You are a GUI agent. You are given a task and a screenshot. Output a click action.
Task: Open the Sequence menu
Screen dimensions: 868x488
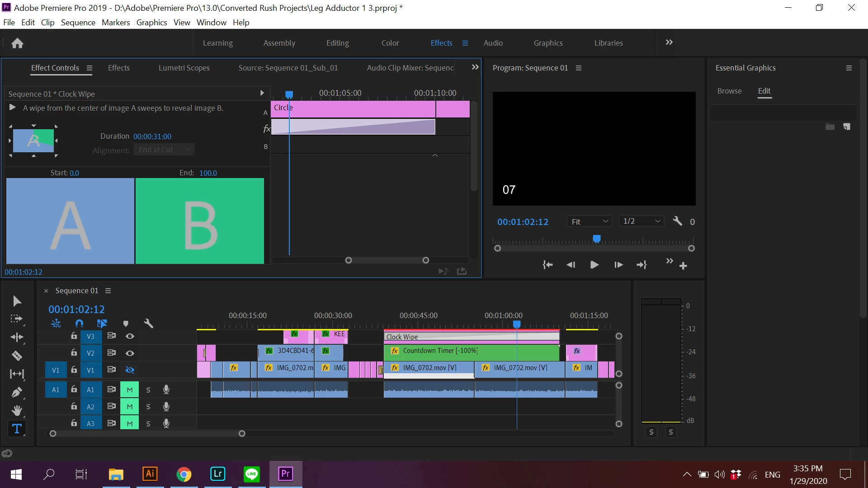(78, 23)
